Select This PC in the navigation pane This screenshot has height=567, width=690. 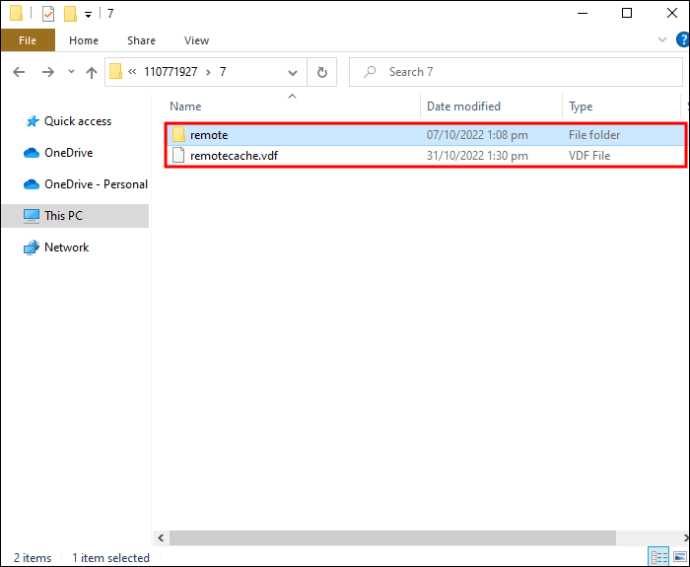[75, 216]
